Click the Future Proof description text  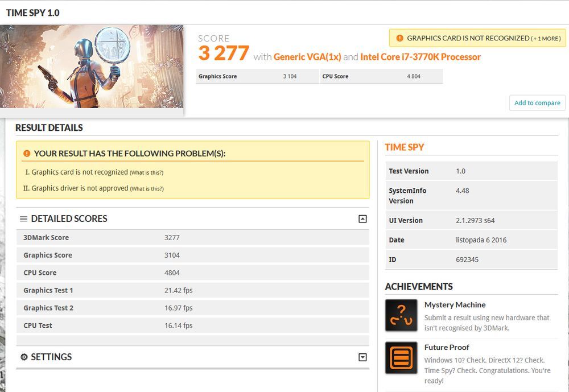click(x=488, y=370)
